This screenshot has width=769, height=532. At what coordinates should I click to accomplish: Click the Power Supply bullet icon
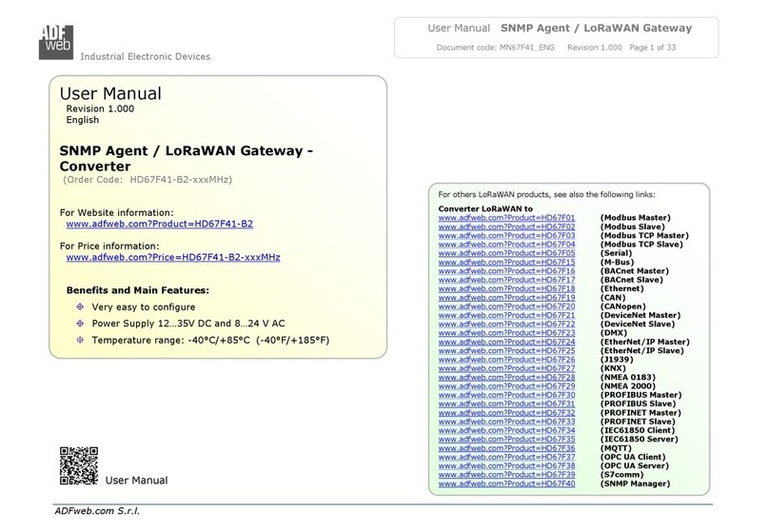[x=80, y=324]
